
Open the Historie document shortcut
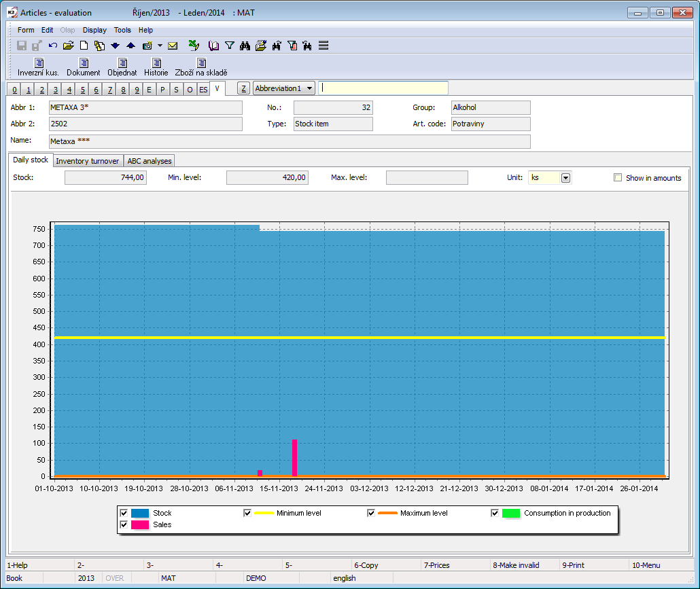pyautogui.click(x=156, y=67)
